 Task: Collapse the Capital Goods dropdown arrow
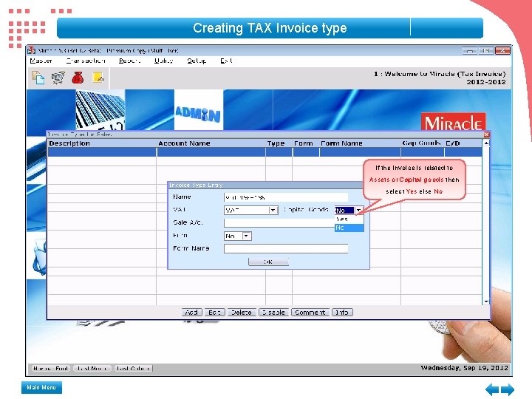coord(358,211)
